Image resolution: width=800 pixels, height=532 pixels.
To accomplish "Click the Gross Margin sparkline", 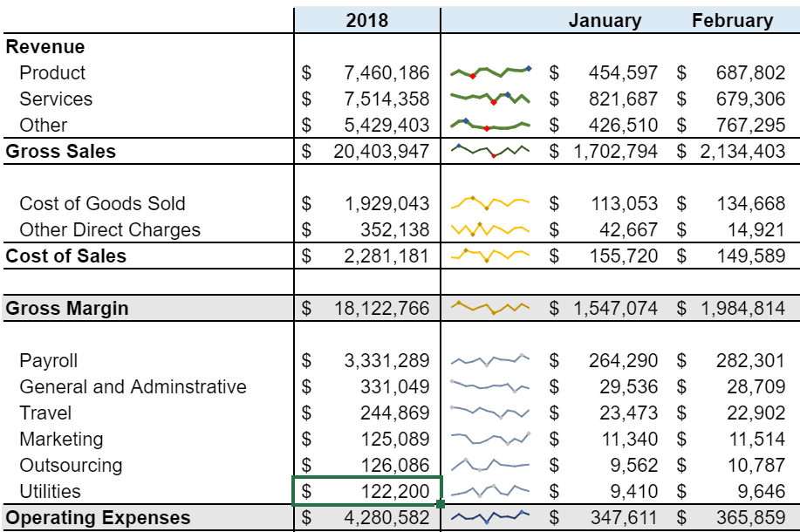I will 491,308.
